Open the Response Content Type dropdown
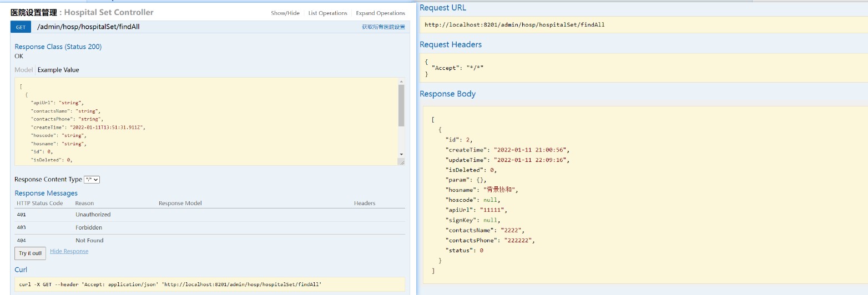Image resolution: width=868 pixels, height=295 pixels. pos(92,180)
